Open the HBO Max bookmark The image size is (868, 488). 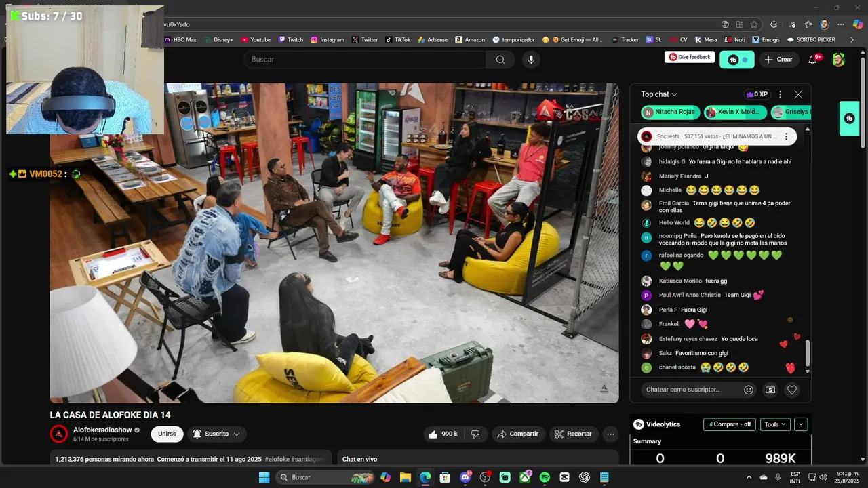pos(180,40)
